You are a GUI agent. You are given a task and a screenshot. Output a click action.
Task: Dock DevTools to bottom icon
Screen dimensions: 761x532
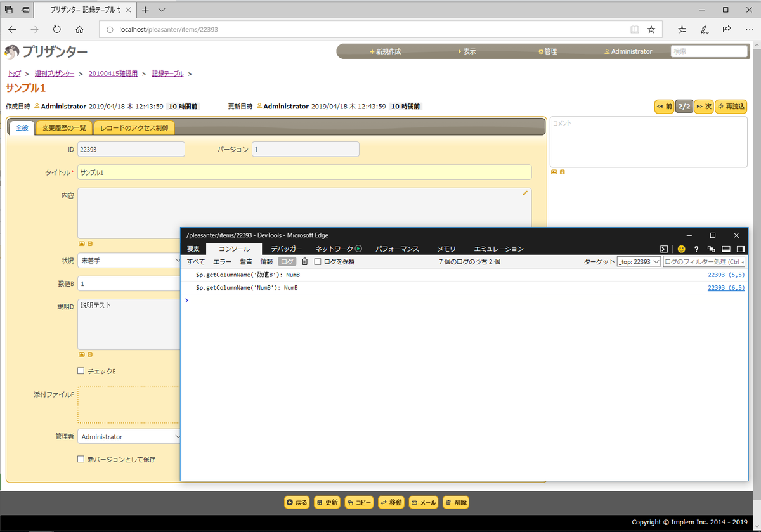(x=726, y=249)
